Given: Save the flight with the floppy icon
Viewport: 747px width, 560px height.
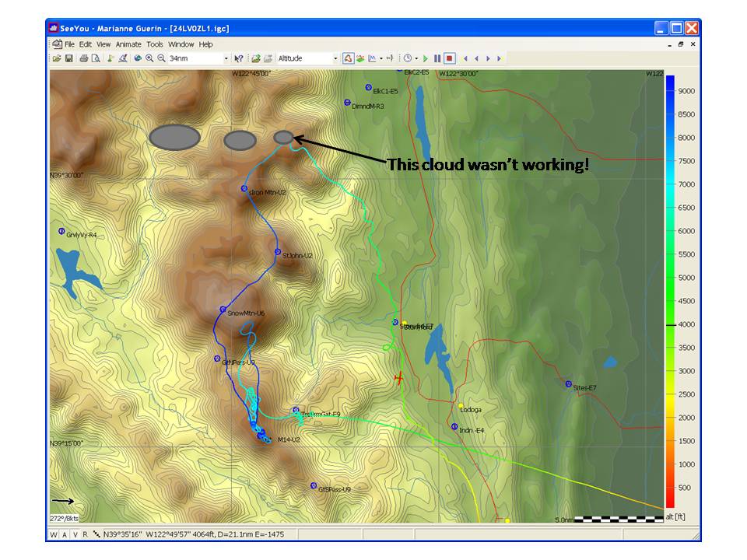Looking at the screenshot, I should pos(68,58).
